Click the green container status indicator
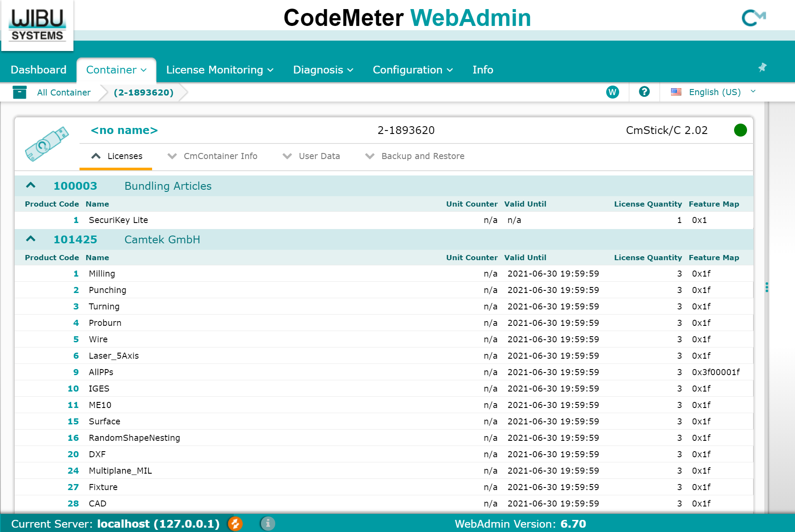Viewport: 795px width, 532px height. pos(741,130)
